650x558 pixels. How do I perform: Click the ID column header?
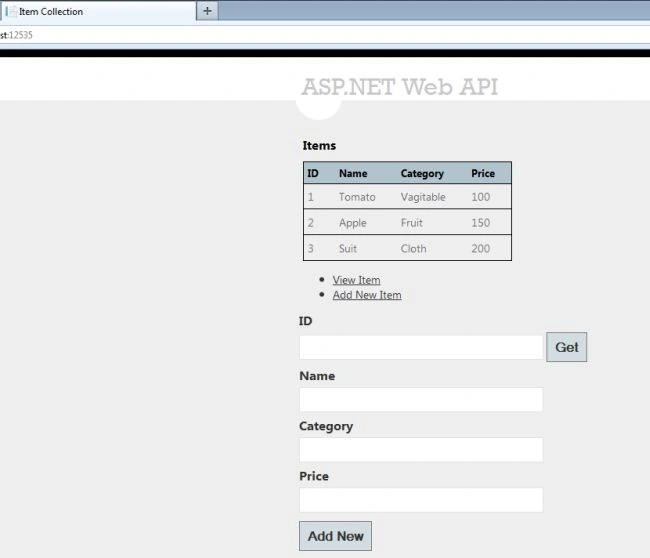(313, 173)
